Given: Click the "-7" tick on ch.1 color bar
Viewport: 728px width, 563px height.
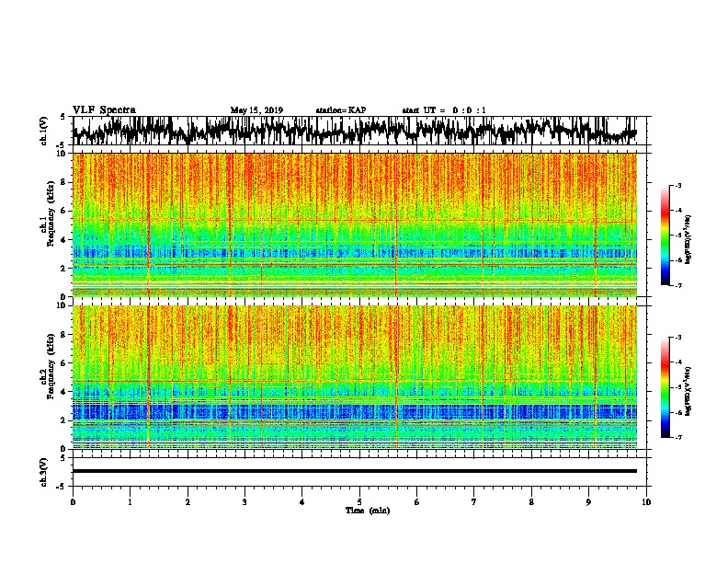Looking at the screenshot, I should [x=677, y=285].
